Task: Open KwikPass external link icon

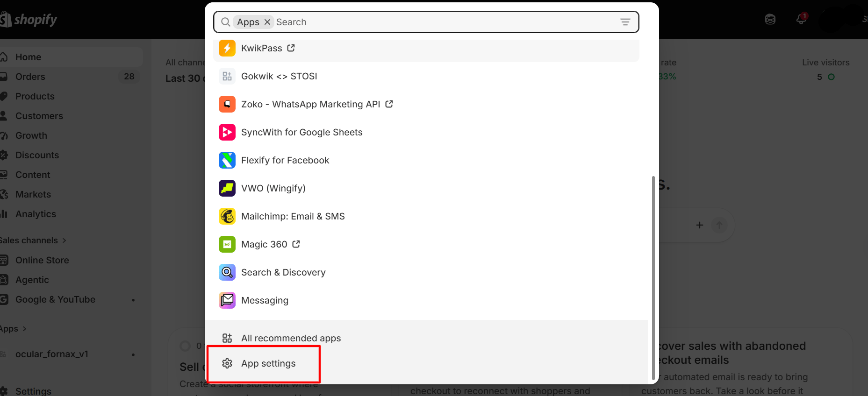Action: click(291, 48)
